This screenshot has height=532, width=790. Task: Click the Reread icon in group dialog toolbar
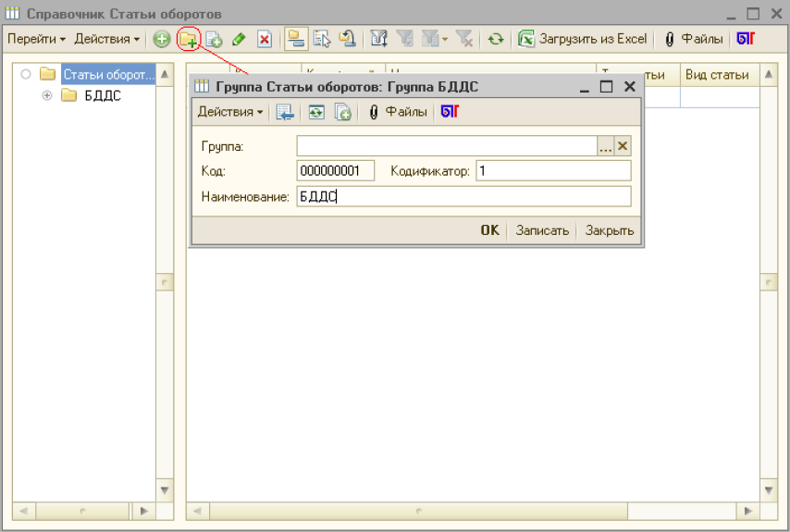coord(317,112)
